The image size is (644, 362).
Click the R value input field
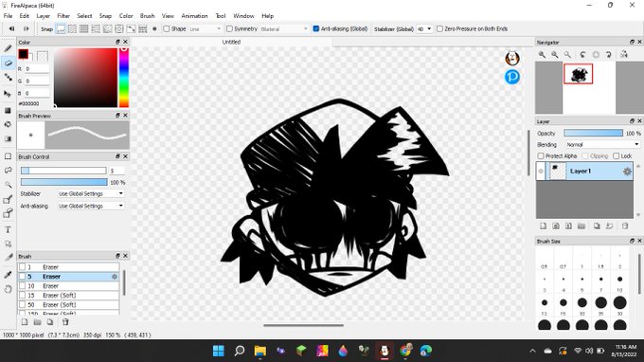pos(37,69)
